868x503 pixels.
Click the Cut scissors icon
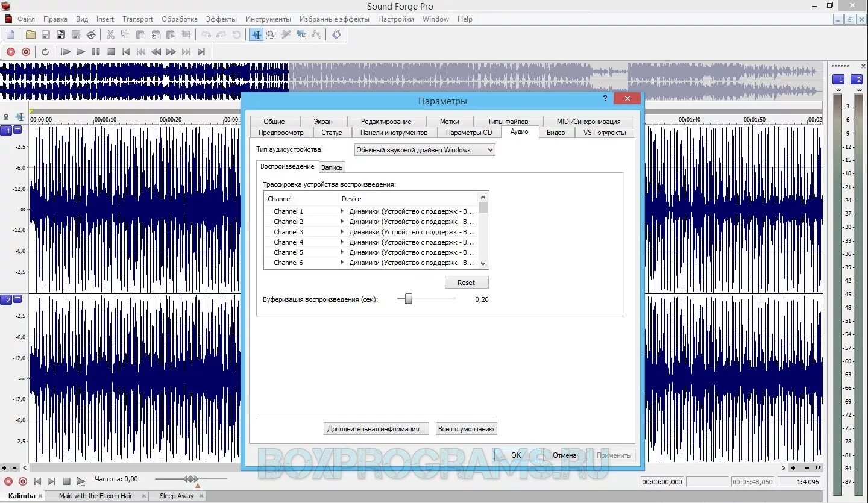[x=110, y=34]
